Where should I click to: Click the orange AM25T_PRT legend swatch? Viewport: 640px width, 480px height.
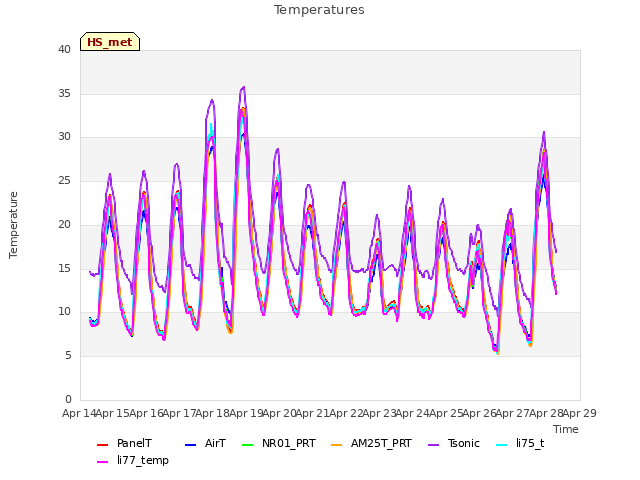pos(337,444)
